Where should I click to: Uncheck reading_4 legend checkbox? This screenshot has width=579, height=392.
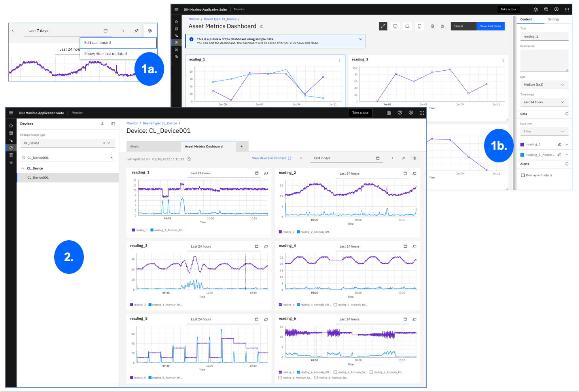tap(280, 305)
